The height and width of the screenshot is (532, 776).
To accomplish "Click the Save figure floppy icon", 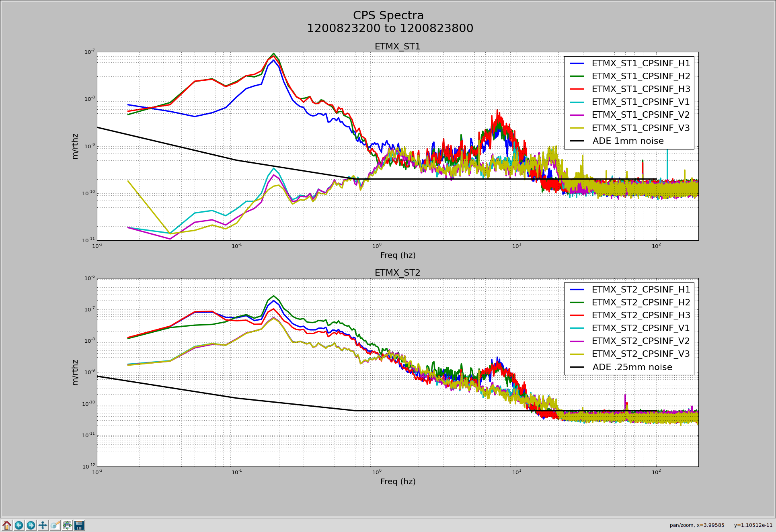I will click(x=79, y=525).
